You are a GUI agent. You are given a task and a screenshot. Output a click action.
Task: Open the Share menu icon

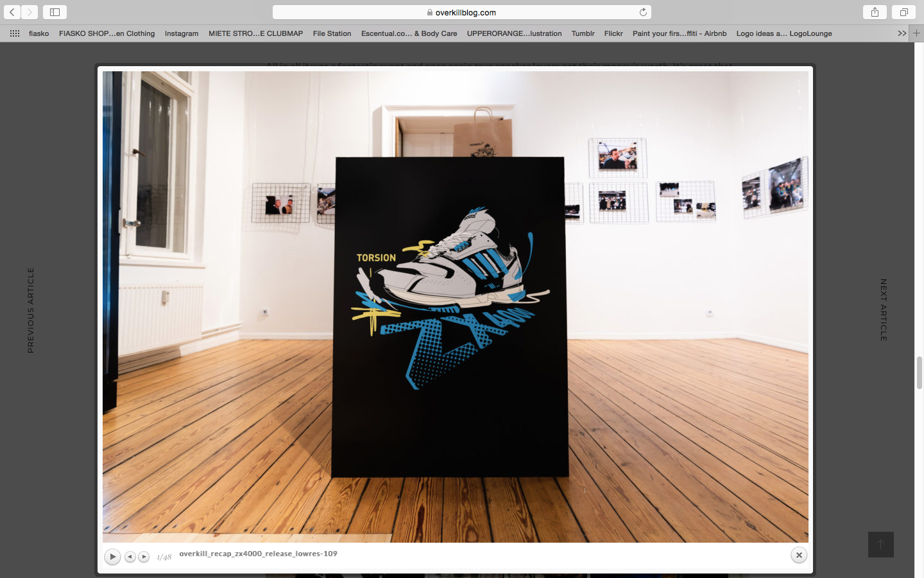pyautogui.click(x=875, y=12)
